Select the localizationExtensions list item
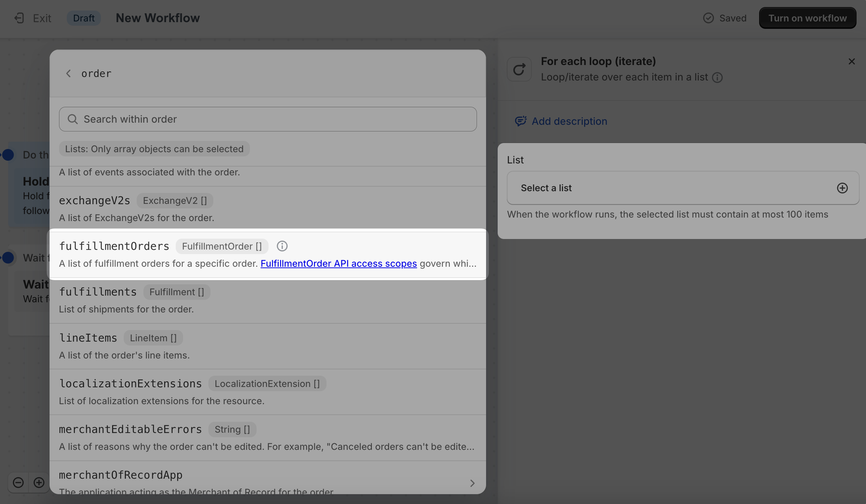The width and height of the screenshot is (866, 504). click(x=268, y=392)
